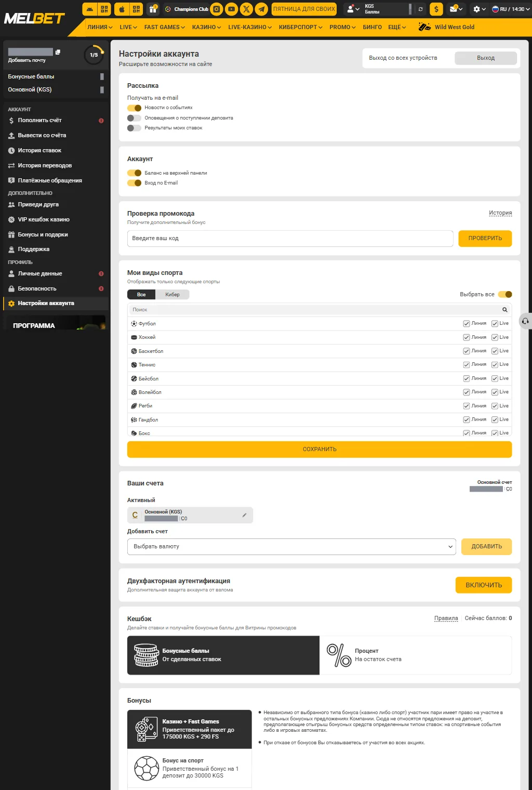Open the YouTube social icon
Viewport: 532px width, 790px height.
click(x=232, y=9)
